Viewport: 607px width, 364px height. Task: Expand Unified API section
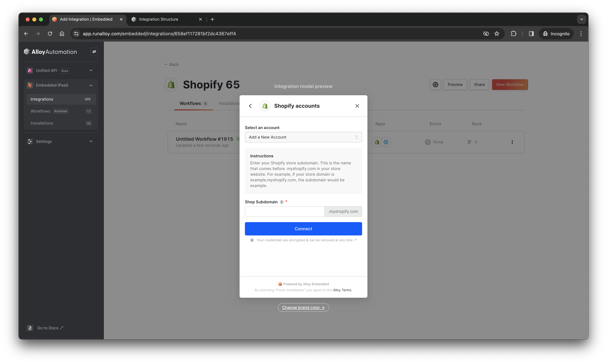pyautogui.click(x=91, y=70)
